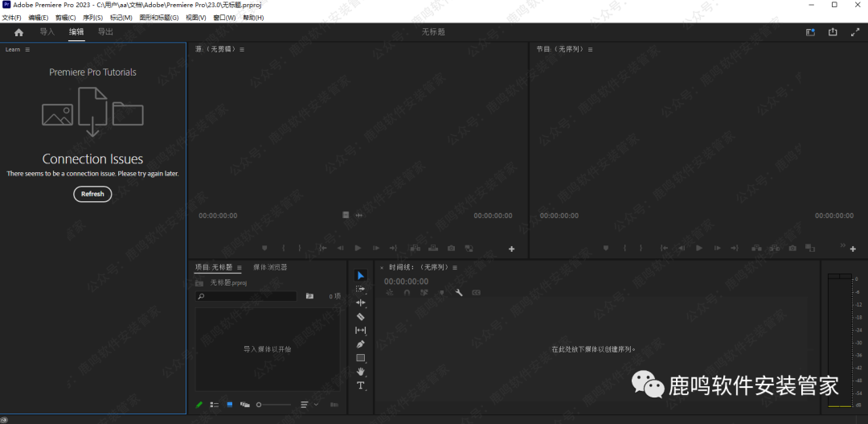Click Source monitor button editor plus
This screenshot has height=424, width=868.
click(x=511, y=249)
